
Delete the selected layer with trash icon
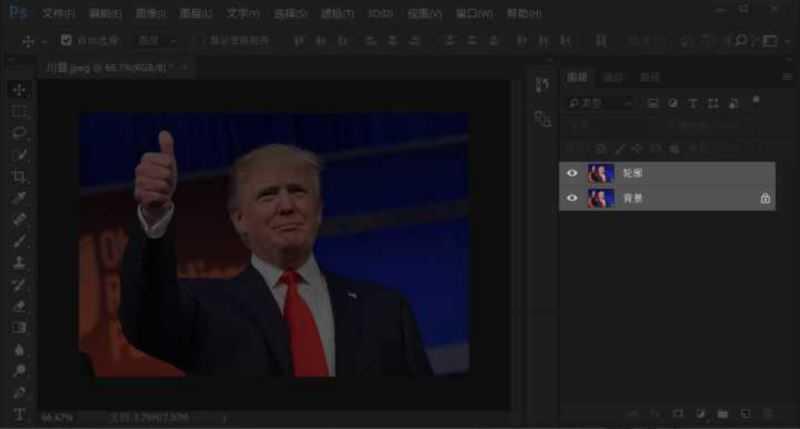pos(768,414)
